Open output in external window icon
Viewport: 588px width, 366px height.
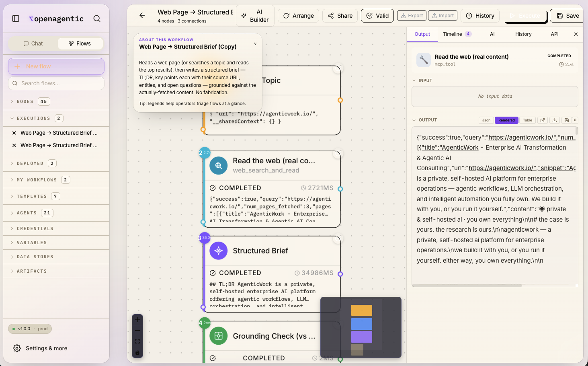[x=543, y=120]
